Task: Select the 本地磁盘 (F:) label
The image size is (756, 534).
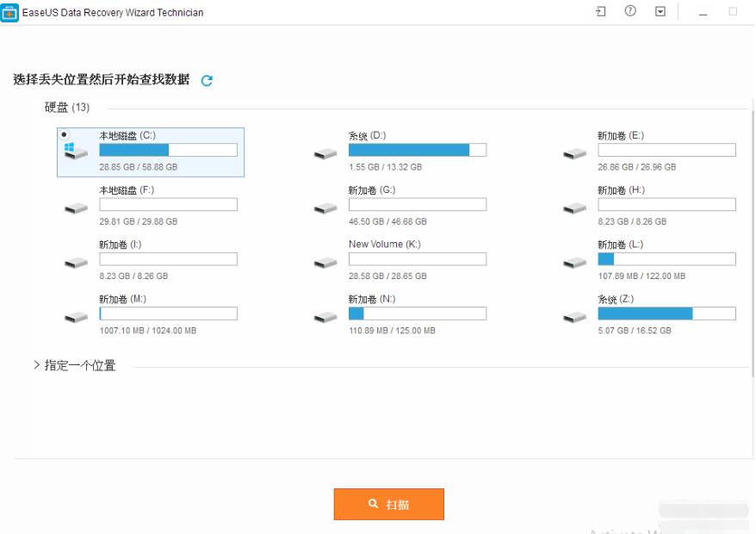Action: (127, 190)
